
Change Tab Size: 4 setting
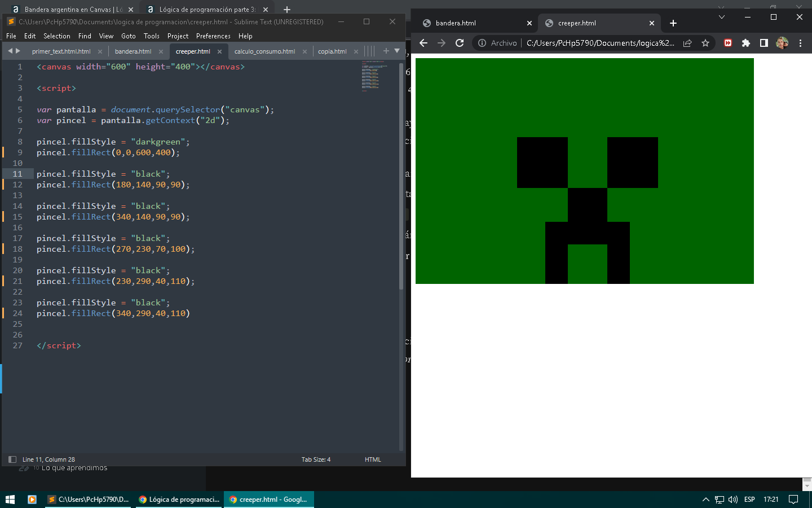(x=316, y=459)
